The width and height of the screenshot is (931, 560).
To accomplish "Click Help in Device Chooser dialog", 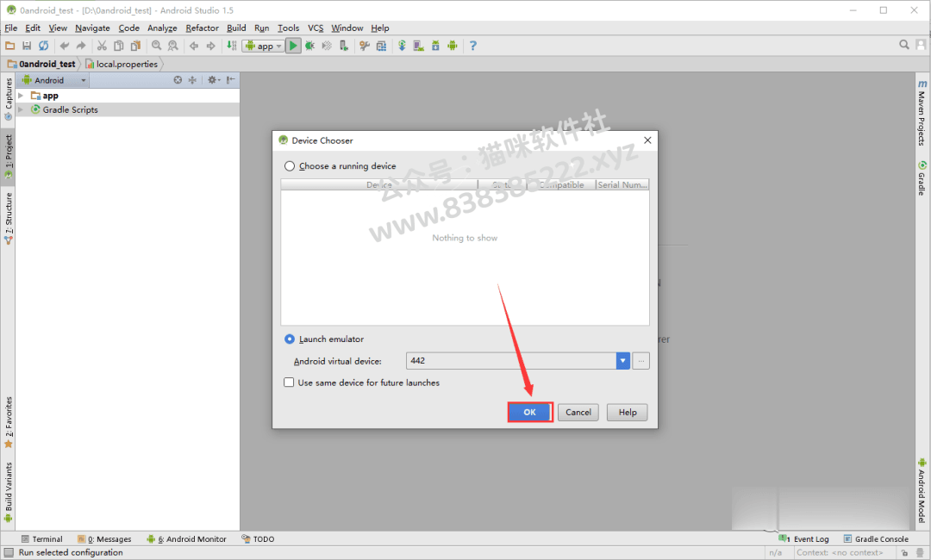I will click(x=627, y=413).
